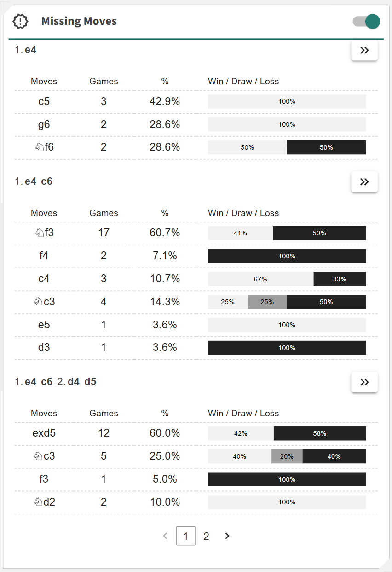Select the f4 move with 2 games
The height and width of the screenshot is (572, 392).
pyautogui.click(x=44, y=256)
